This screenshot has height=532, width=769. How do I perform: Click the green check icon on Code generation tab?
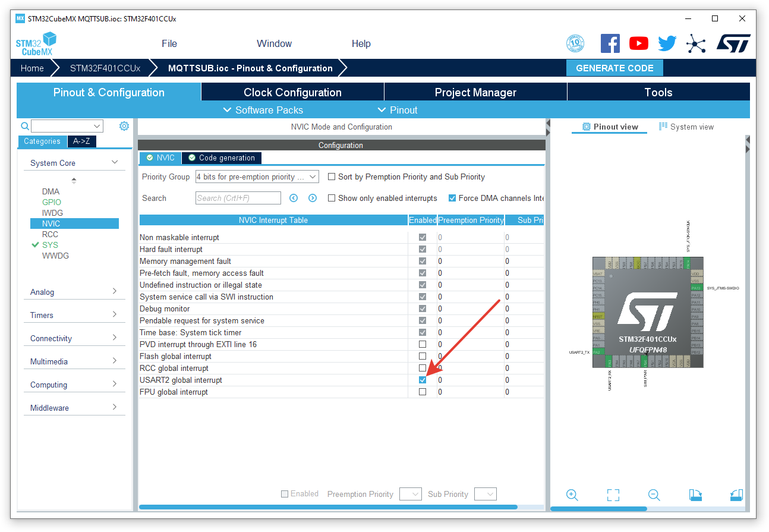click(x=192, y=158)
